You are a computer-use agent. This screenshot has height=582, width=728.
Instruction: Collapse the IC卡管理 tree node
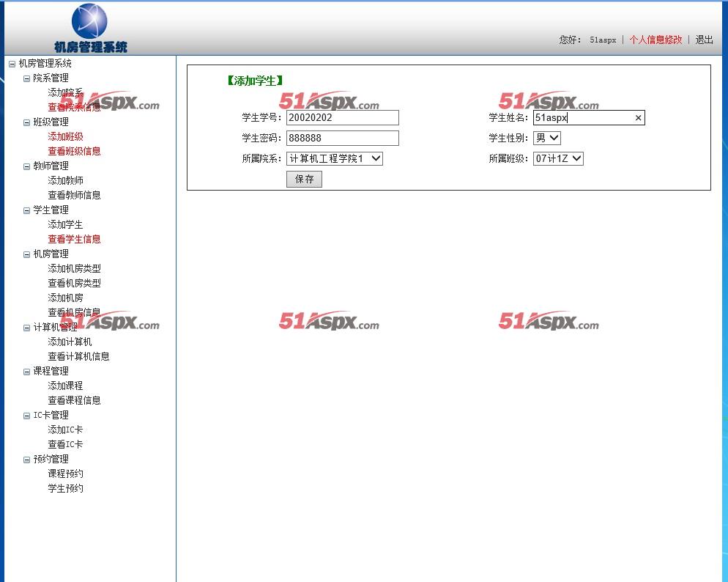pyautogui.click(x=26, y=416)
